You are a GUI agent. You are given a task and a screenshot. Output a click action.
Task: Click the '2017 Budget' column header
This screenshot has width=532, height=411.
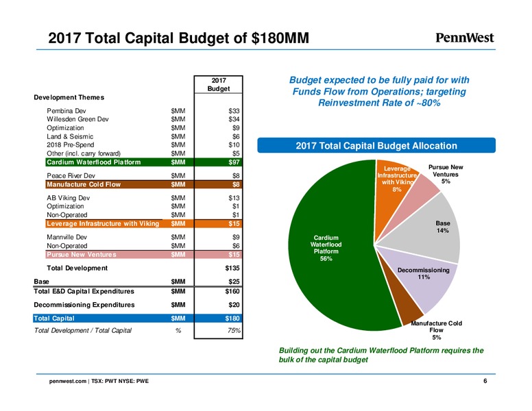(219, 84)
